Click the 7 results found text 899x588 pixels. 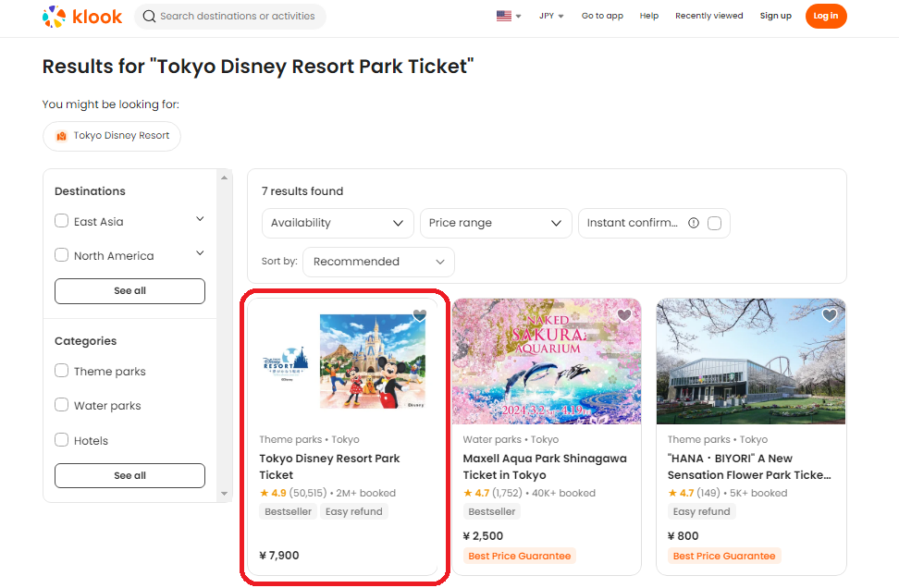click(x=302, y=191)
